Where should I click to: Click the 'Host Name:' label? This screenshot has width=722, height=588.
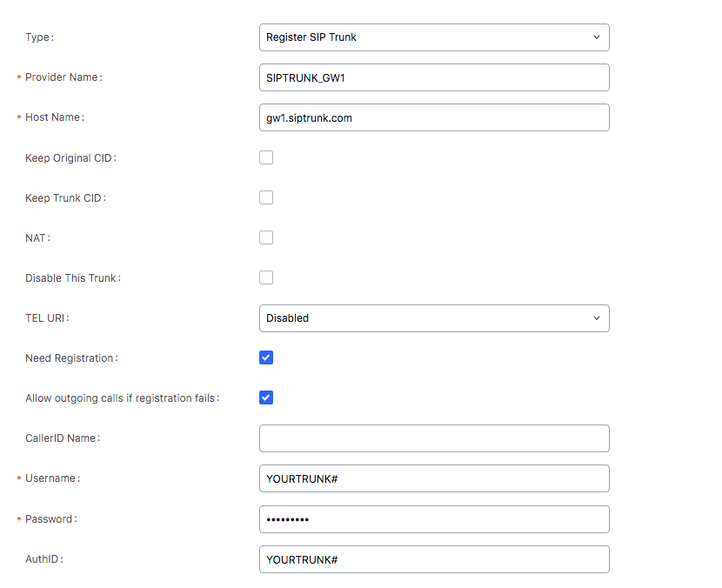coord(55,117)
